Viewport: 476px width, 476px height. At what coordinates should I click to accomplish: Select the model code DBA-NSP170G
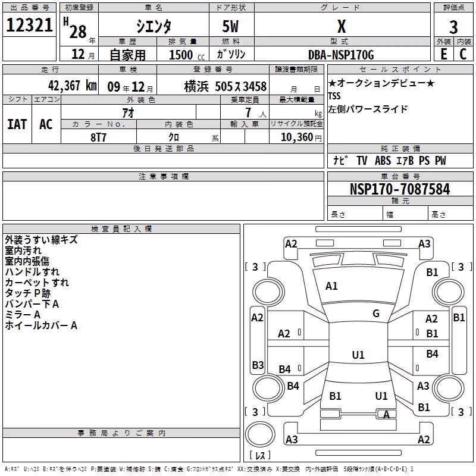(341, 55)
